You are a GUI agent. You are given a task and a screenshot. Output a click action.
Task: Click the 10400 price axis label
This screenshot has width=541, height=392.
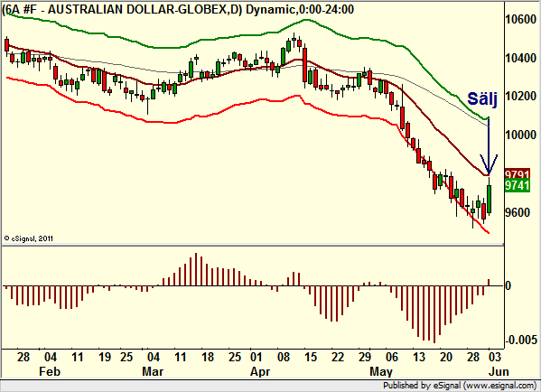[521, 58]
